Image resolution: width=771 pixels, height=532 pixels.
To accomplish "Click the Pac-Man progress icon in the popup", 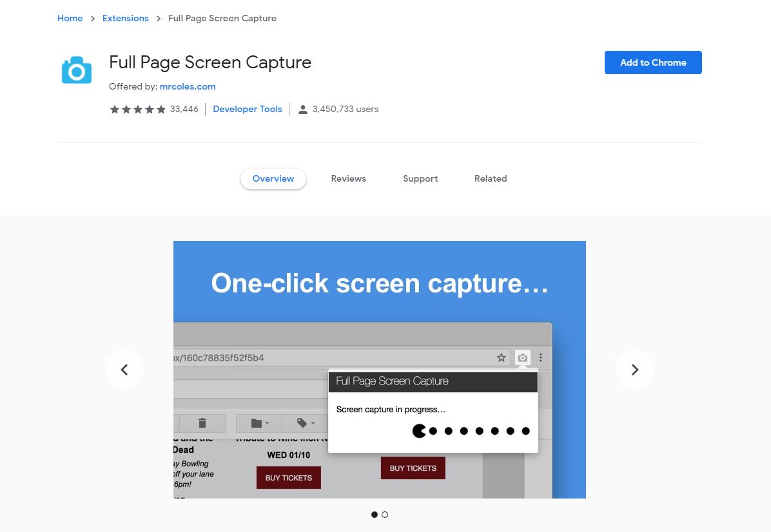I will click(419, 431).
